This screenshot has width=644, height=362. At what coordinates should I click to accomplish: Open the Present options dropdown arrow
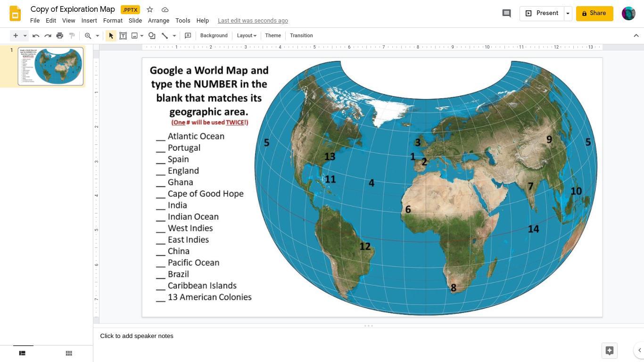pos(568,13)
